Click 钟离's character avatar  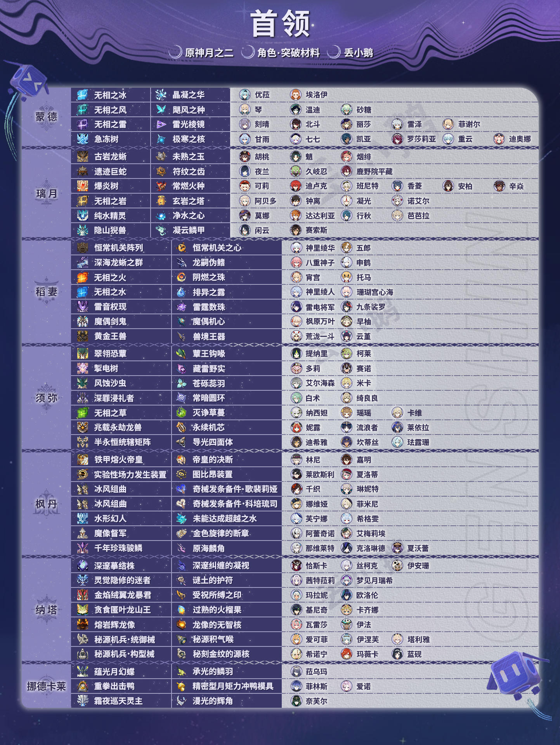296,201
